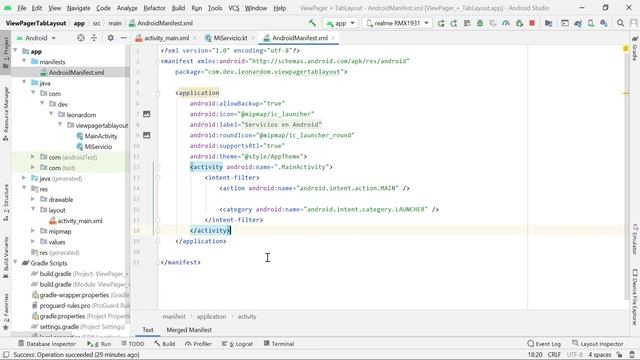This screenshot has height=360, width=640.
Task: Hide the Project panel with minus icon
Action: pyautogui.click(x=123, y=38)
